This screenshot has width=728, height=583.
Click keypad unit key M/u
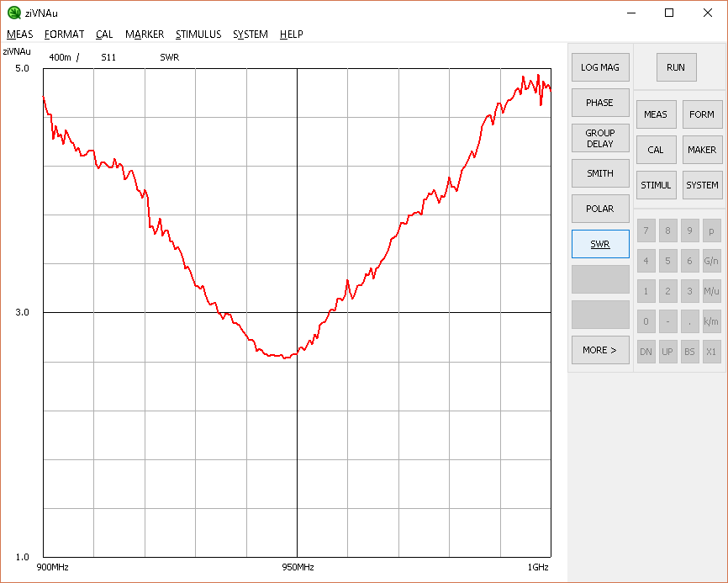pyautogui.click(x=712, y=291)
